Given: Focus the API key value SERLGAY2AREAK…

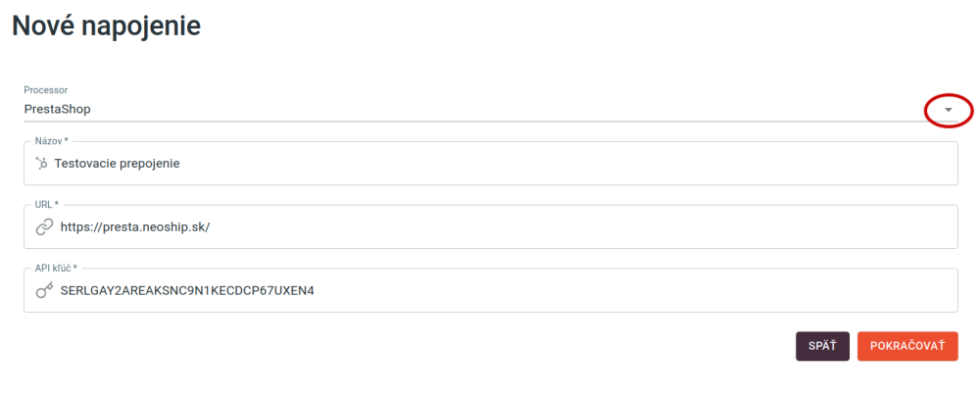Looking at the screenshot, I should tap(187, 290).
